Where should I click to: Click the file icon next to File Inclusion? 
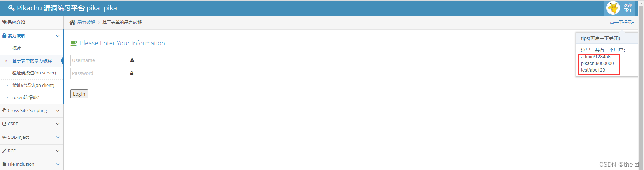pyautogui.click(x=4, y=164)
